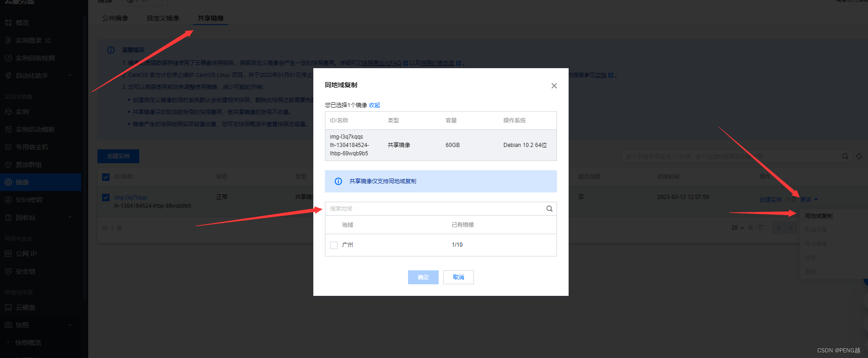Select the 共享镜像 tab
The image size is (868, 358).
coord(211,18)
